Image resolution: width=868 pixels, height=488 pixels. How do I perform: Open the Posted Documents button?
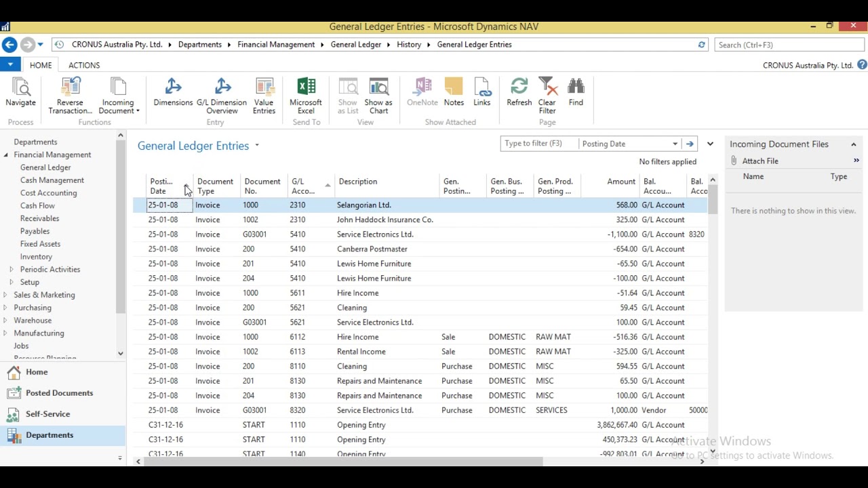point(62,393)
